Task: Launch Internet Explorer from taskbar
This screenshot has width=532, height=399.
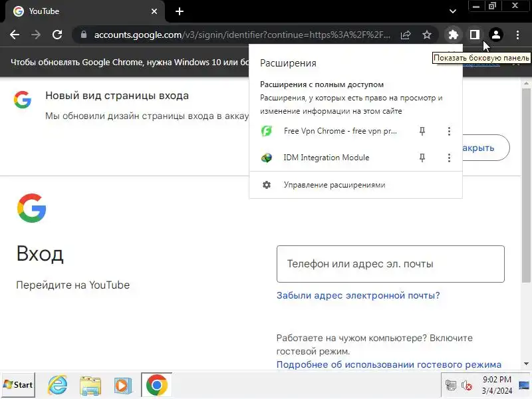Action: pyautogui.click(x=57, y=385)
